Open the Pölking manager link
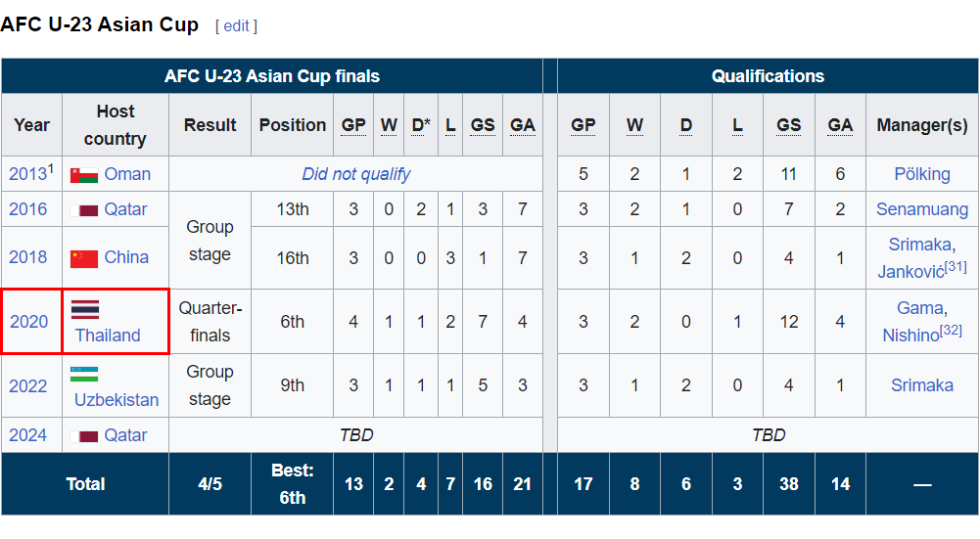980x539 pixels. pos(922,173)
